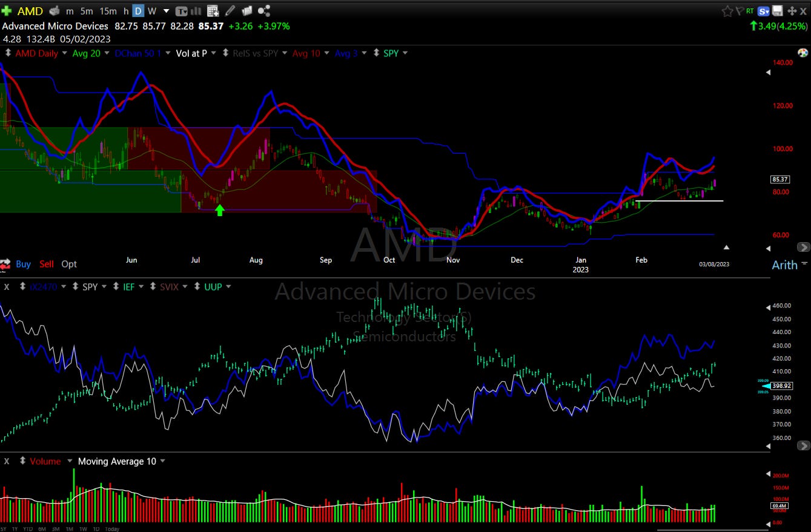The image size is (811, 532).
Task: Click the middle pane right scroll arrow button
Action: tap(804, 445)
